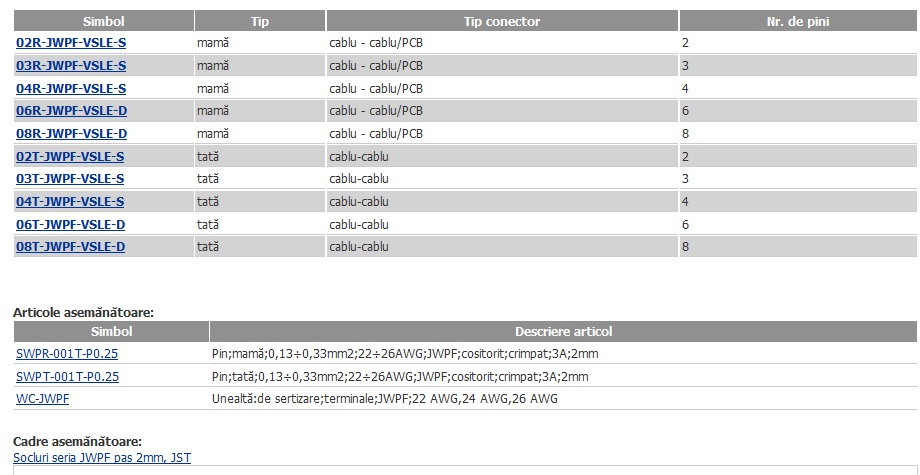Open the 02R-JWPF-VSLE-S product link
This screenshot has height=475, width=920.
71,43
